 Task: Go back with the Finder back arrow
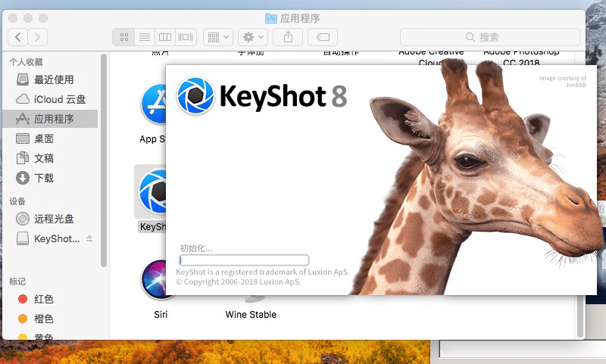coord(17,37)
